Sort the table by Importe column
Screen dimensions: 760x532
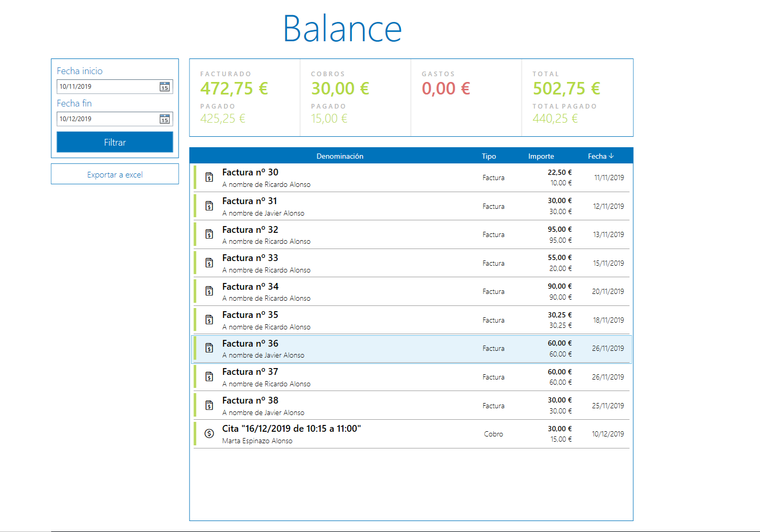click(x=541, y=156)
